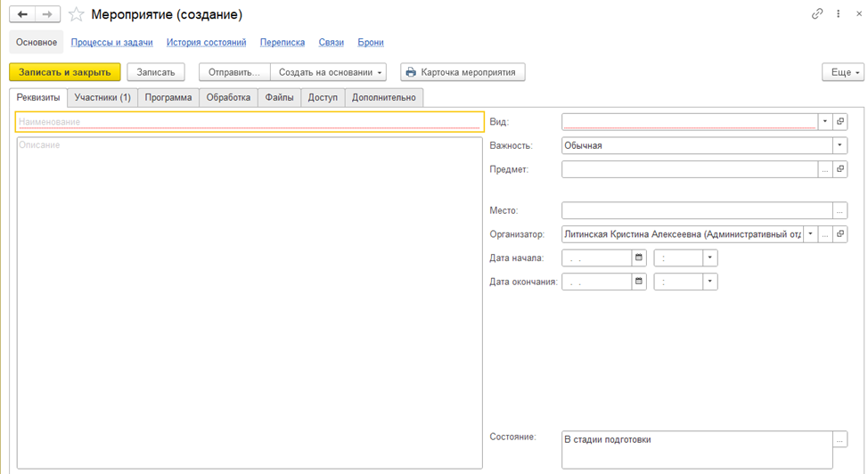Open the calendar for Дата окончания

click(638, 282)
